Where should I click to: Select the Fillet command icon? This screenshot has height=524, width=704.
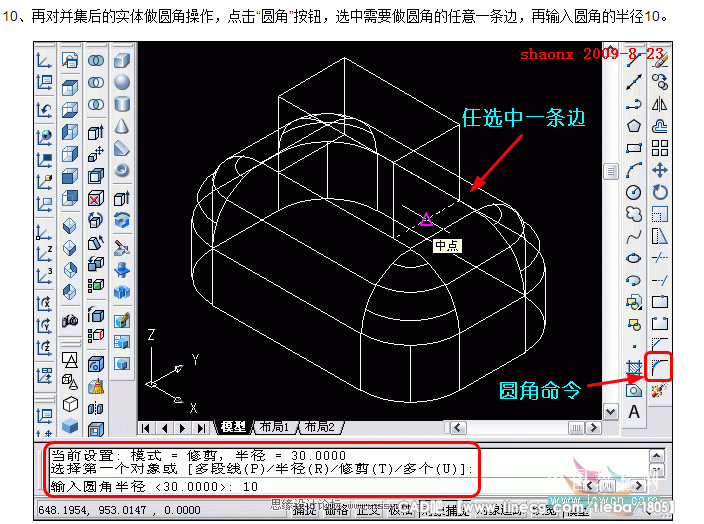[659, 367]
